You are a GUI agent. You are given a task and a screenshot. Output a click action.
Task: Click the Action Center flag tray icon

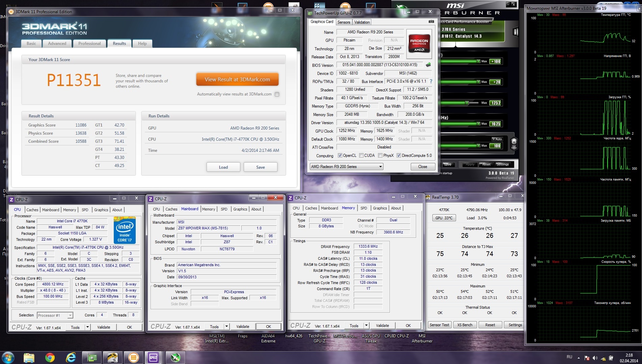tap(587, 358)
